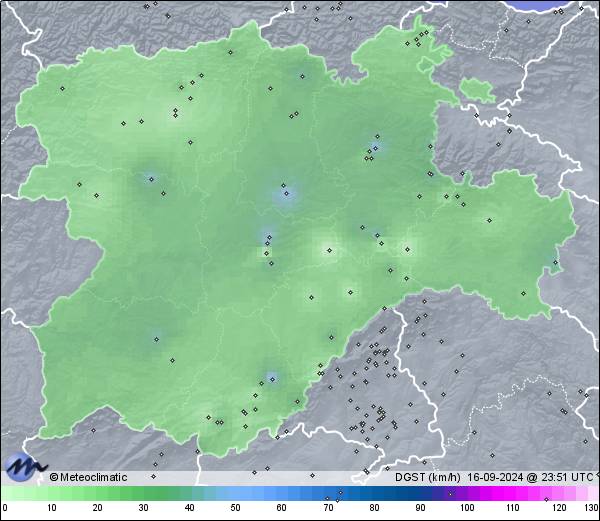Click the date 16-09-2024 in the caption
The image size is (600, 521).
495,477
